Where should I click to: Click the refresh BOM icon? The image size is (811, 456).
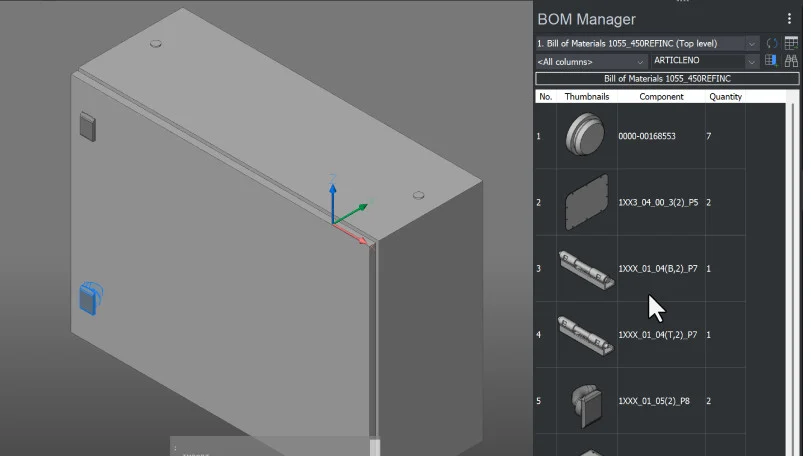772,43
